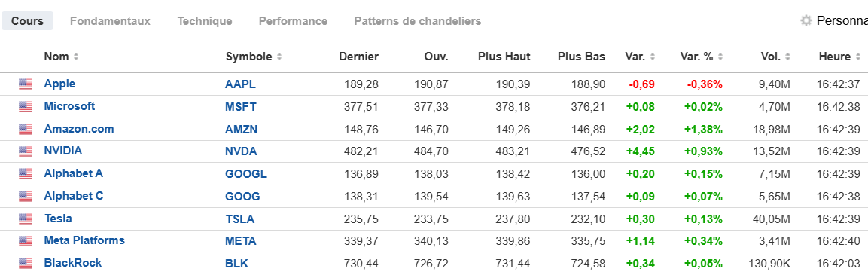The width and height of the screenshot is (868, 272).
Task: Sort by the Heure column arrows
Action: [x=858, y=57]
